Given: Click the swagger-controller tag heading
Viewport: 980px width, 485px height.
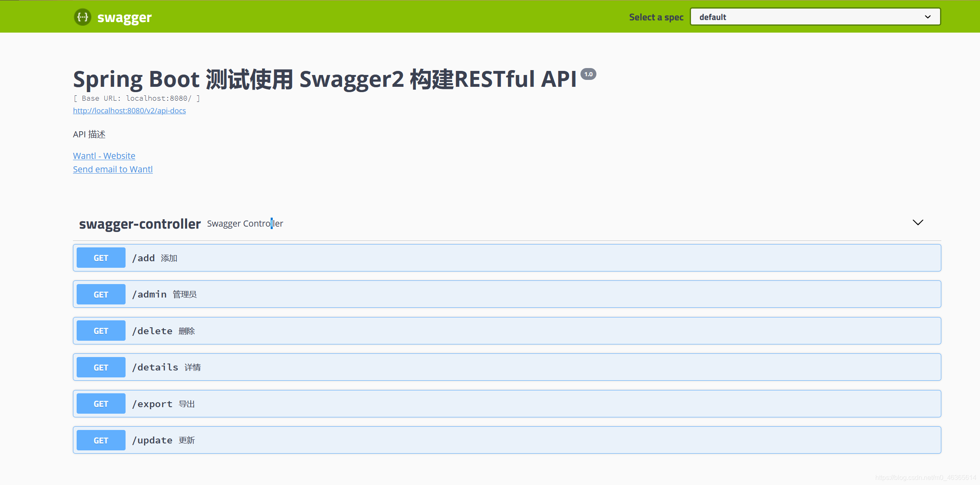Looking at the screenshot, I should point(140,224).
